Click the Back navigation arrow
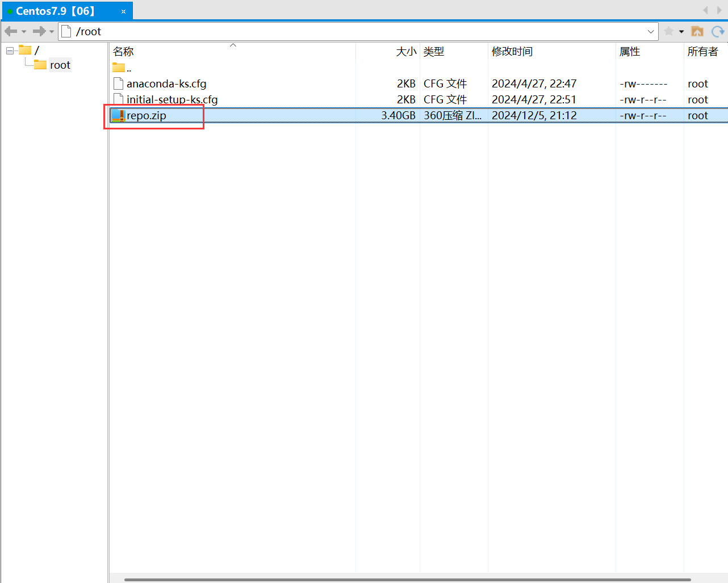 point(11,31)
